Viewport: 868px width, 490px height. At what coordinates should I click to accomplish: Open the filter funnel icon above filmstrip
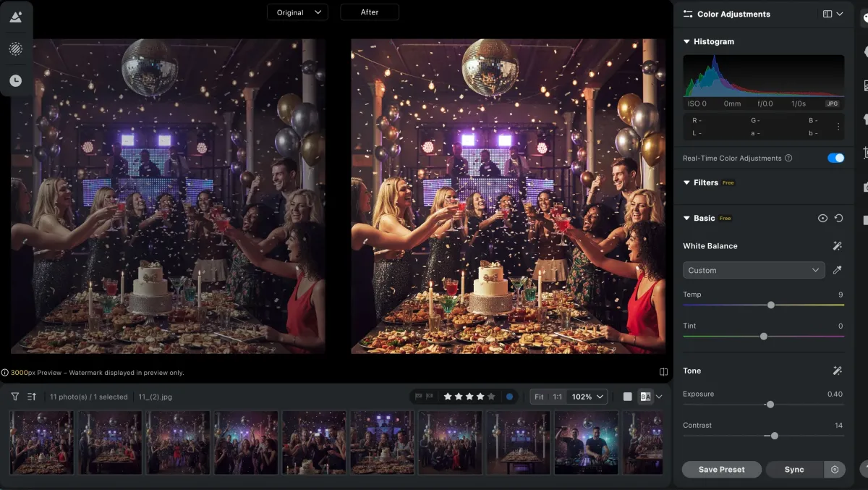click(15, 397)
